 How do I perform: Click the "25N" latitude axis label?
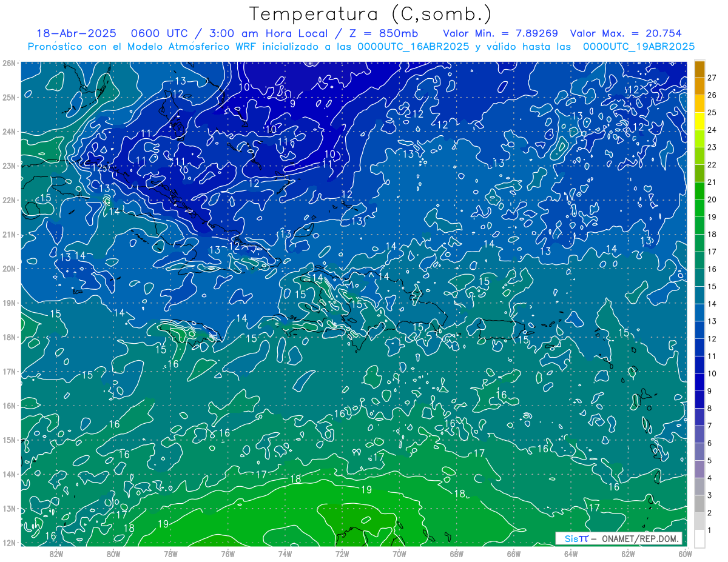coord(9,97)
